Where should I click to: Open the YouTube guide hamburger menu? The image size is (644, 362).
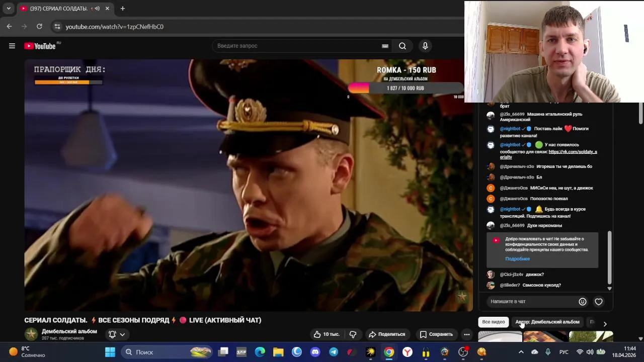[x=12, y=46]
